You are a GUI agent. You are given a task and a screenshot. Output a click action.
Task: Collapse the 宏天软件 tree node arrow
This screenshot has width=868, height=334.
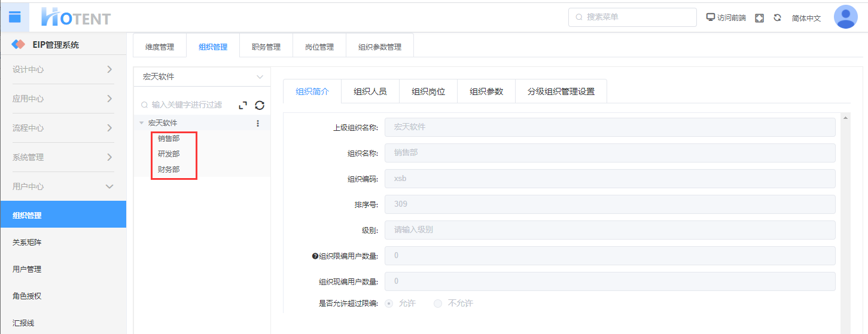[142, 123]
